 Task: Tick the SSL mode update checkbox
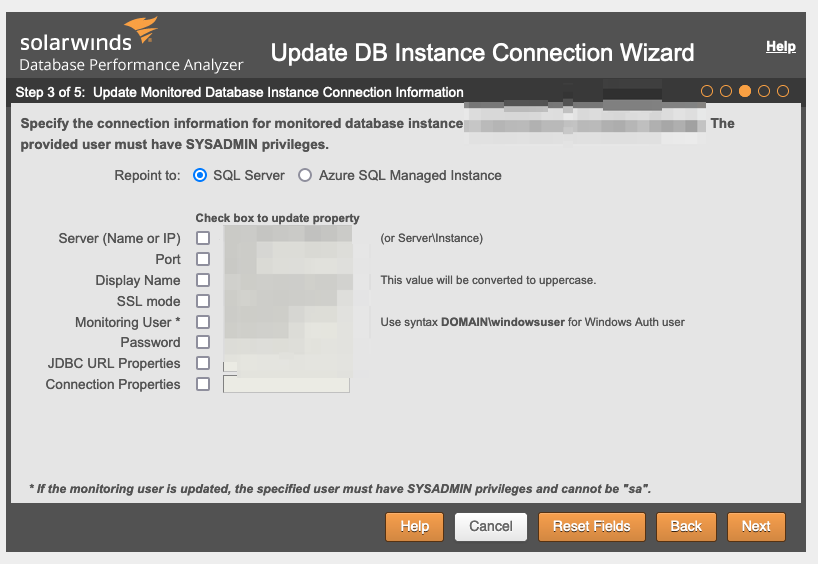click(x=203, y=301)
